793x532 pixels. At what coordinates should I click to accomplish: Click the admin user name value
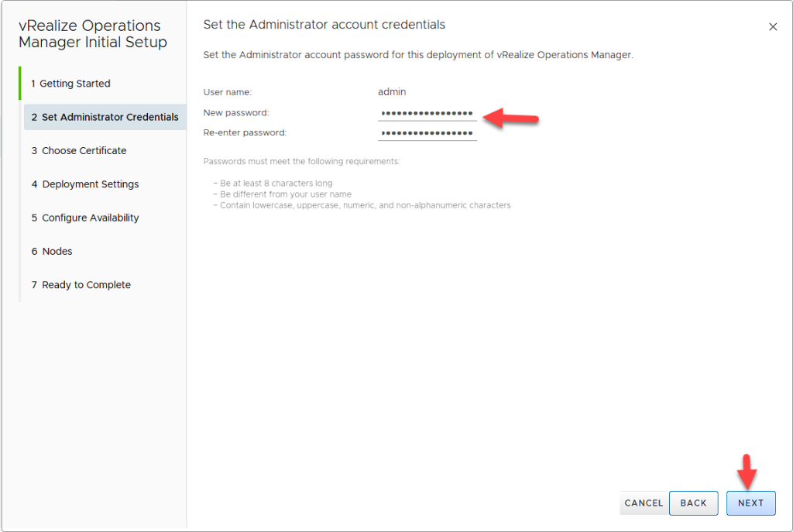point(391,92)
